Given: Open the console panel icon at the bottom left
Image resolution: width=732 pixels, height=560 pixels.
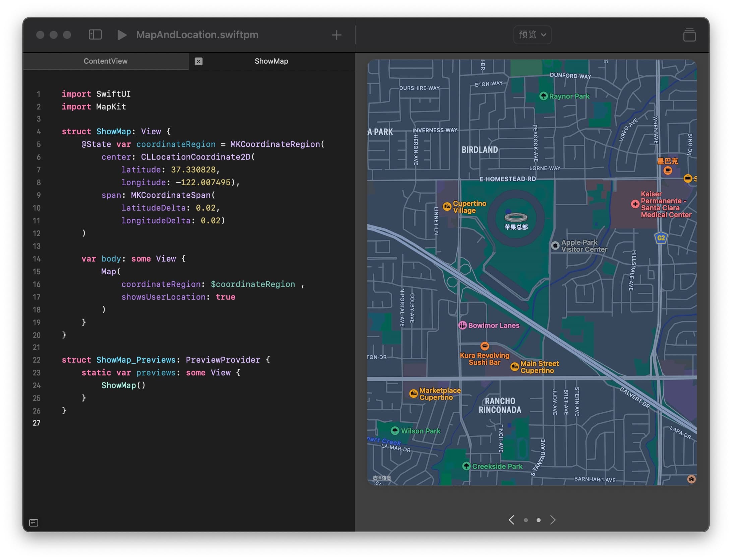Looking at the screenshot, I should click(x=34, y=522).
